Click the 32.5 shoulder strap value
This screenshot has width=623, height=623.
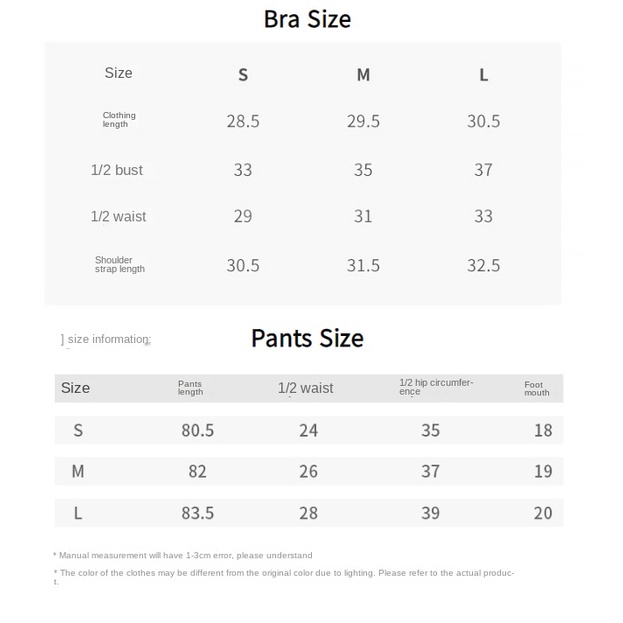tap(483, 265)
